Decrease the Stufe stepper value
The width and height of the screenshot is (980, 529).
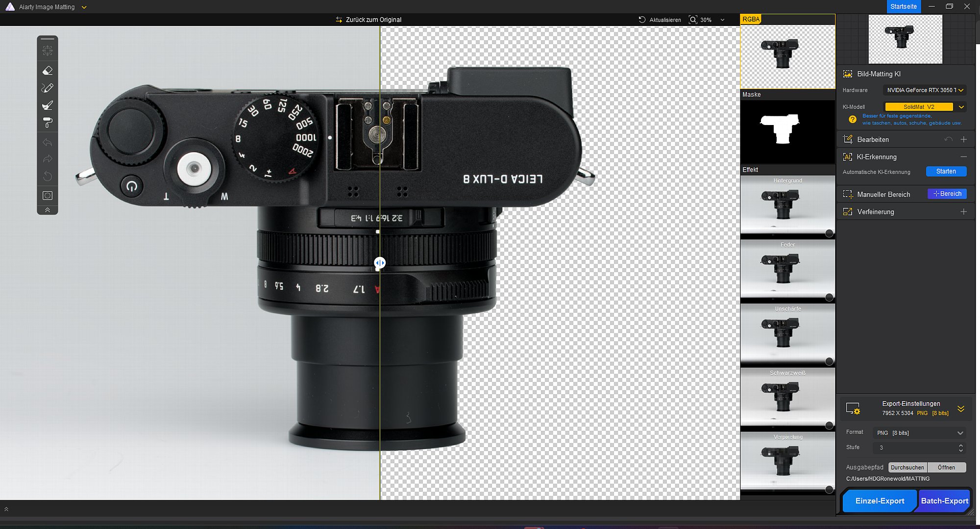961,451
